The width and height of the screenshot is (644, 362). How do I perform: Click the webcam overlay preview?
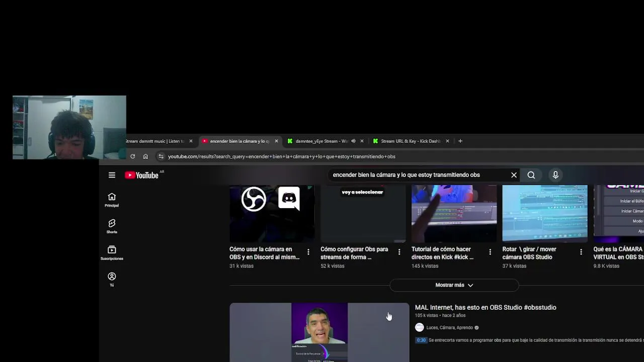(x=69, y=127)
